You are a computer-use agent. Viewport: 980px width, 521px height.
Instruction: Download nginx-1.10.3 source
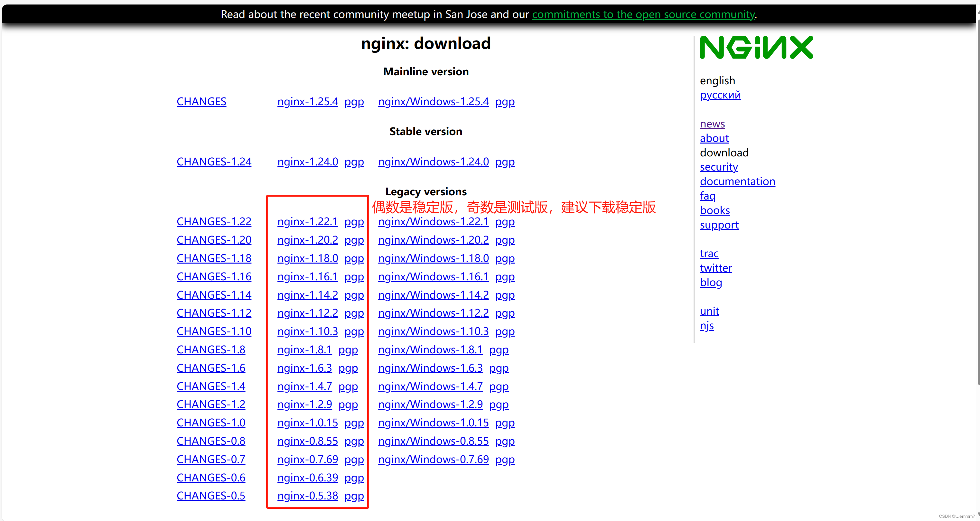tap(307, 331)
